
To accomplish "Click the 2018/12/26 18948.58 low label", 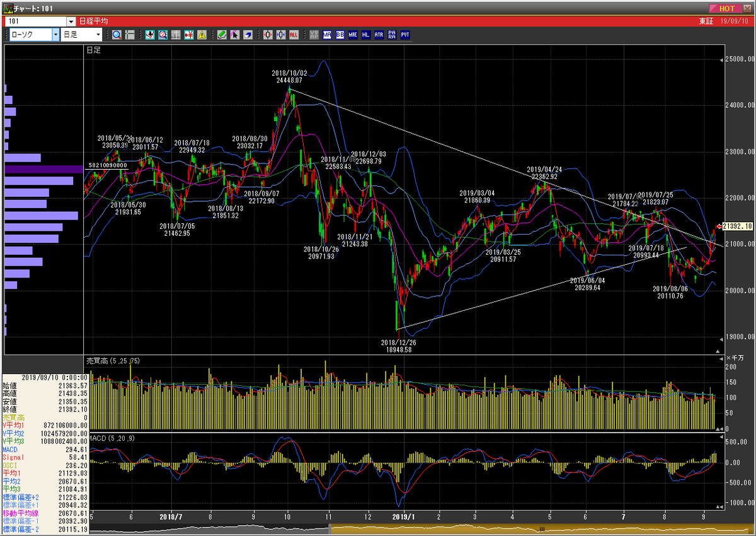I will coord(399,346).
